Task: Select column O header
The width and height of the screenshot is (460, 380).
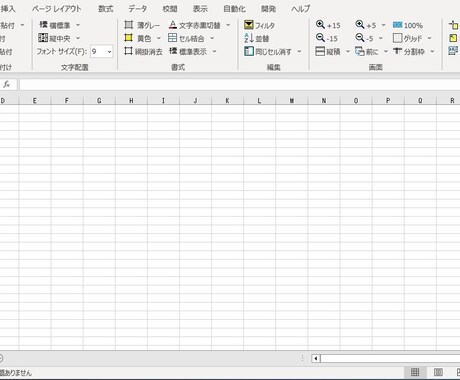Action: coord(356,100)
